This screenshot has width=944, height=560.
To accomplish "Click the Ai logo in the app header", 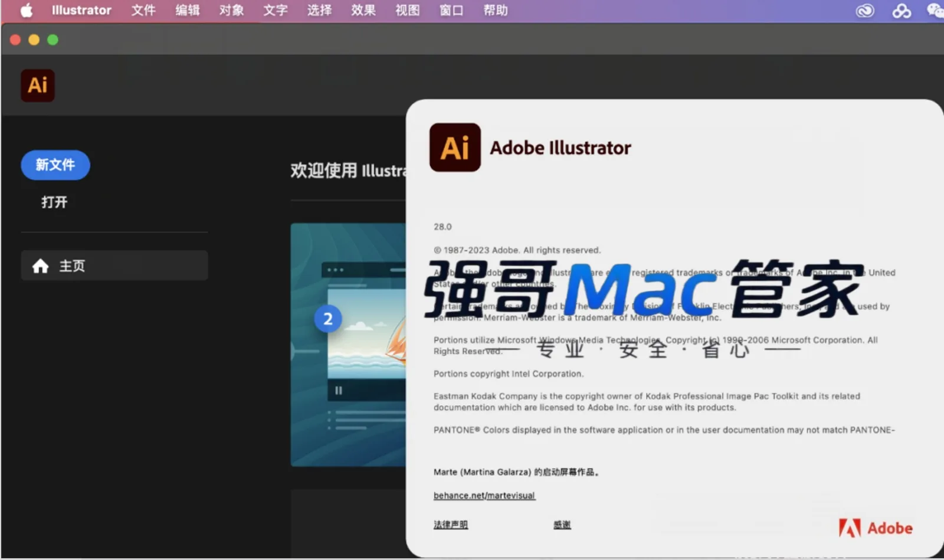I will (x=38, y=85).
